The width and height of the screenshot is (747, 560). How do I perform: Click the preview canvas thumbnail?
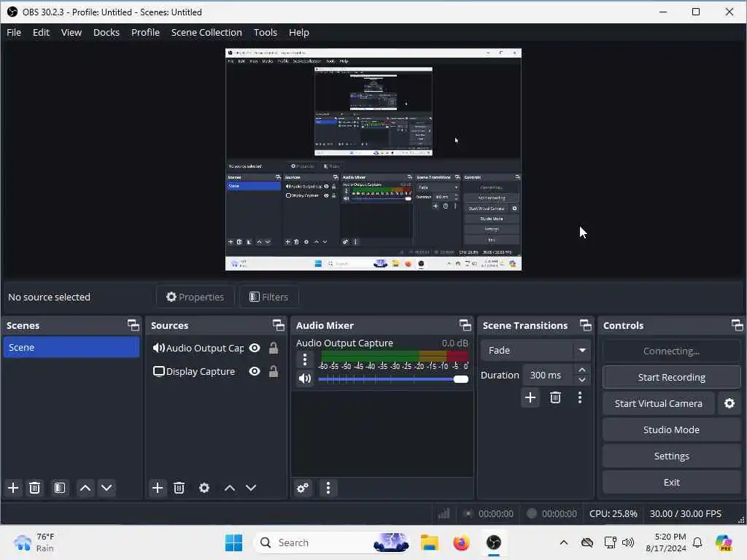373,160
